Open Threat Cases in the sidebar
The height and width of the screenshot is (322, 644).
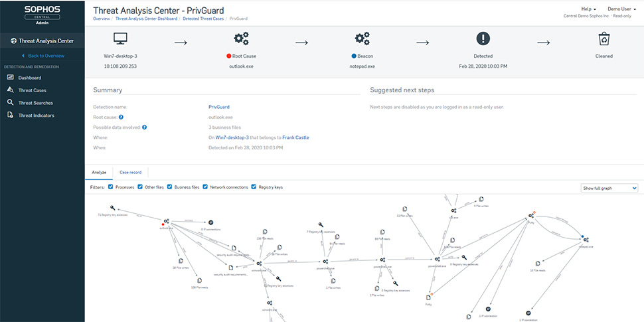coord(32,90)
